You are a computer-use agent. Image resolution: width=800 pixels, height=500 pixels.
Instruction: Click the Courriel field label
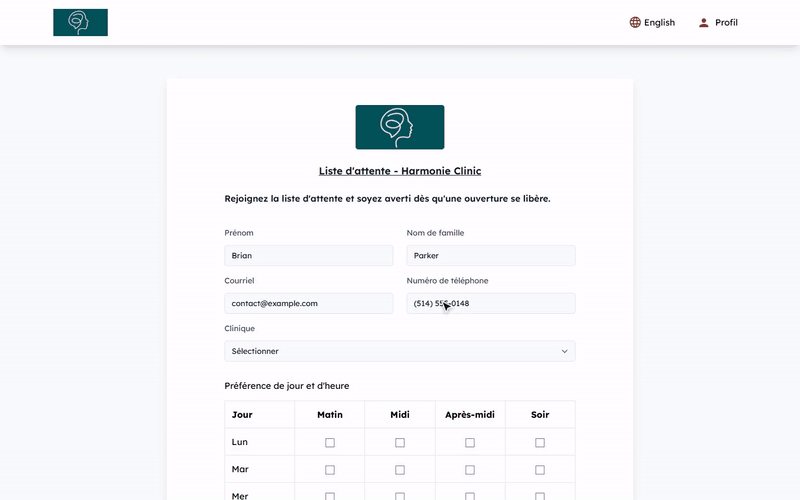239,281
